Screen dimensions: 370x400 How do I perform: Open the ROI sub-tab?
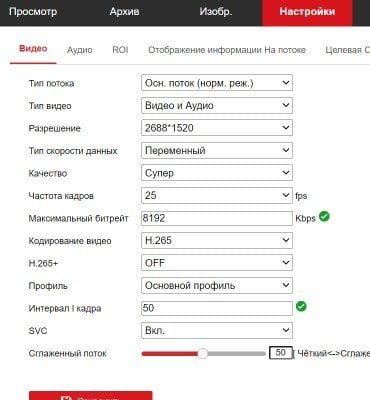pos(120,50)
